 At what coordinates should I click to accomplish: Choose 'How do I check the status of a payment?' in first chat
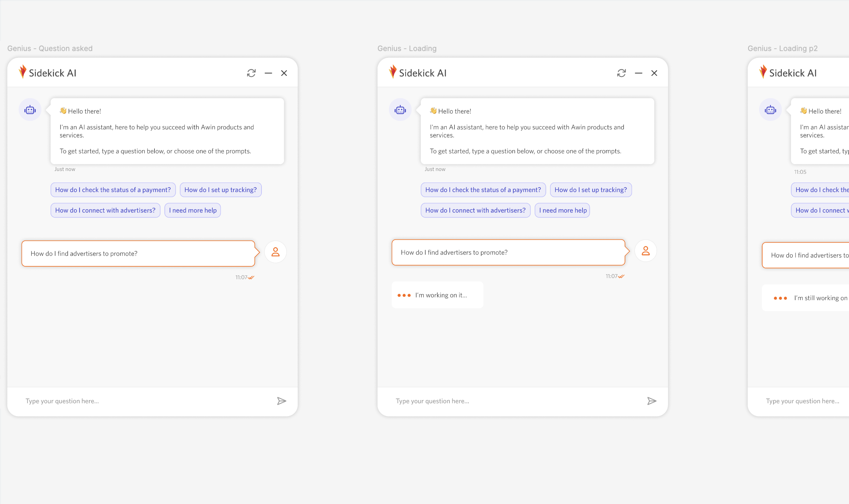(113, 190)
